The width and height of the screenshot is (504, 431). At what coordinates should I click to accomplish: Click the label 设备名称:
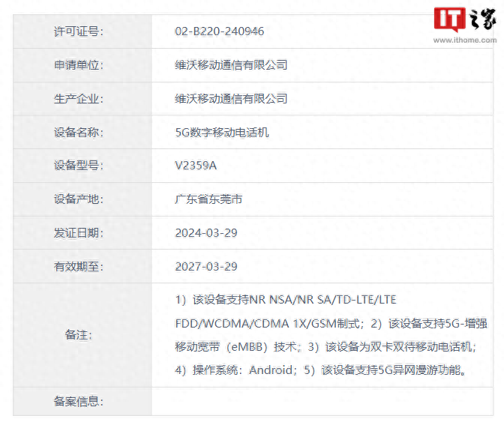[79, 133]
